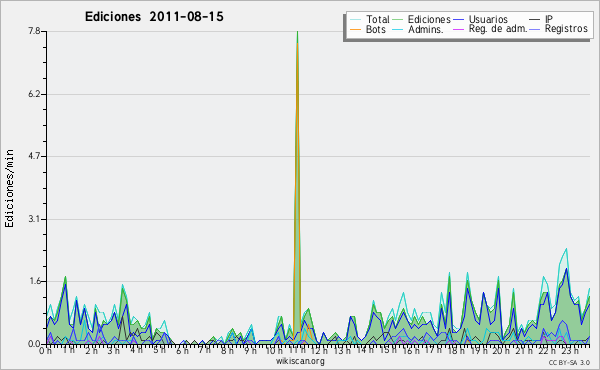Click the y-axis label 'Ediciones/min'
600x370 pixels.
(9, 188)
